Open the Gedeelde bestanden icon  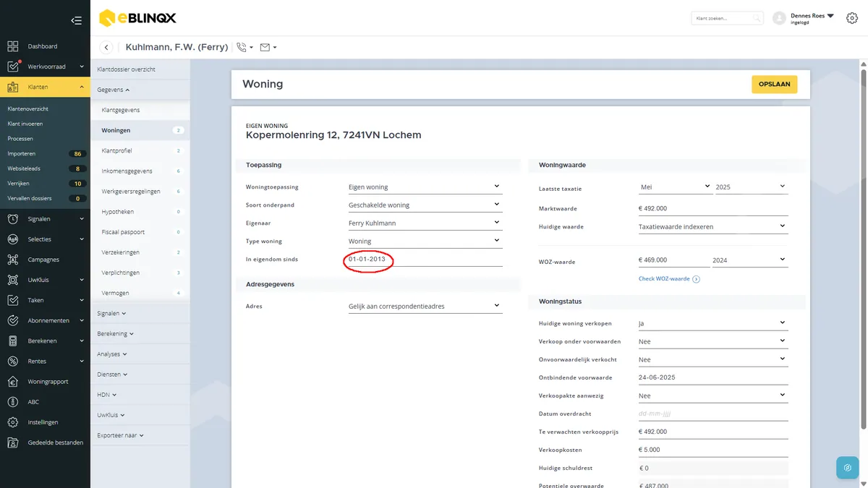click(x=13, y=442)
